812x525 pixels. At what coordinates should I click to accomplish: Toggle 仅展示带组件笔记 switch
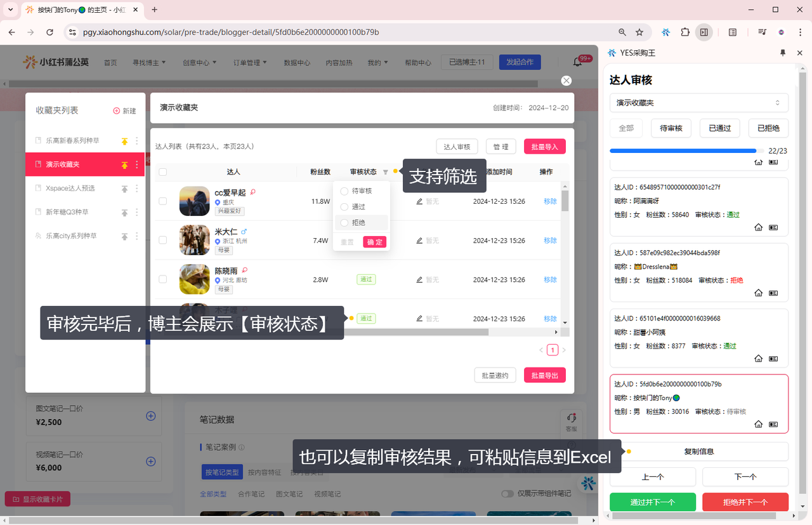(507, 494)
